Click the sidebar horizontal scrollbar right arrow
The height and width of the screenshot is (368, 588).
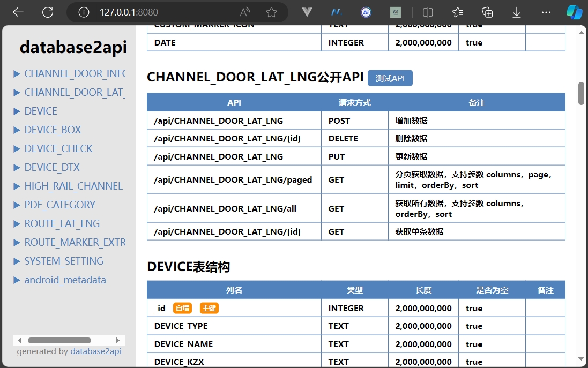[x=118, y=340]
